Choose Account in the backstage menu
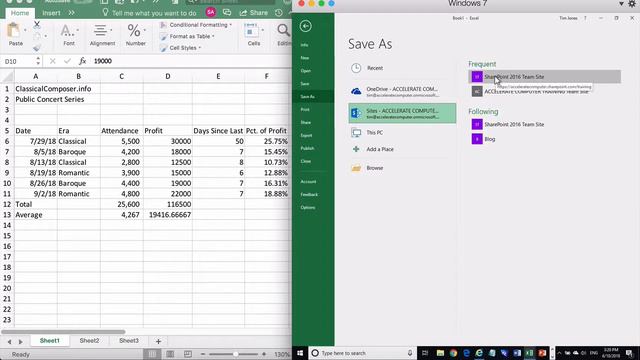Image resolution: width=640 pixels, height=360 pixels. [x=308, y=181]
